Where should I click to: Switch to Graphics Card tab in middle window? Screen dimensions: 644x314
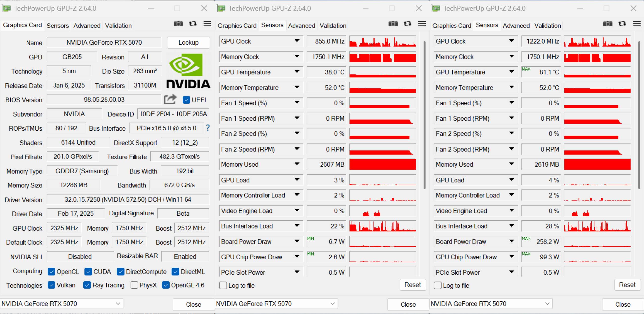(237, 26)
